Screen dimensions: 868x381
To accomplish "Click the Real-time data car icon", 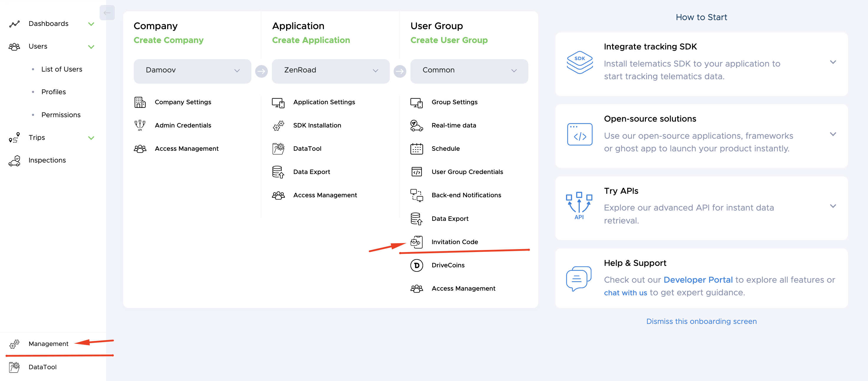I will [x=417, y=125].
